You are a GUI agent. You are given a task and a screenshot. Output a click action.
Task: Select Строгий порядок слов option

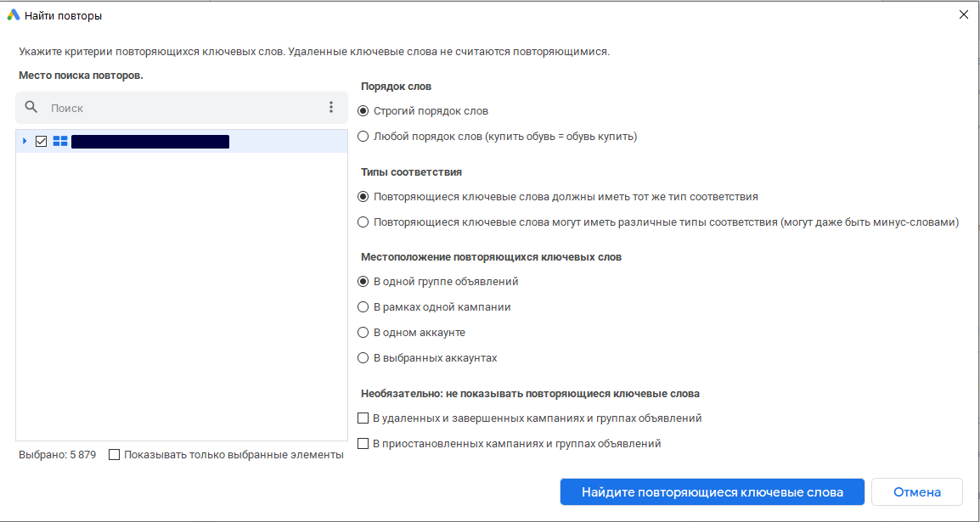click(x=363, y=111)
